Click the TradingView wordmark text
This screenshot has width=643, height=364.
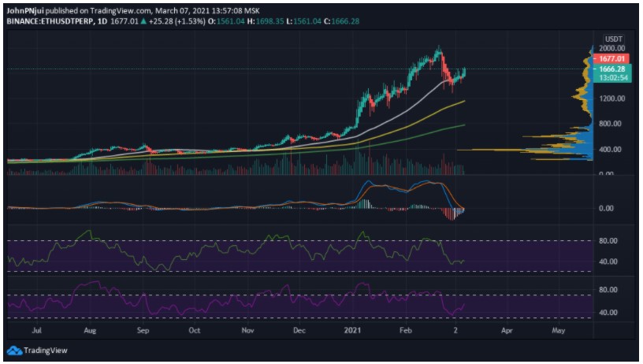point(45,351)
